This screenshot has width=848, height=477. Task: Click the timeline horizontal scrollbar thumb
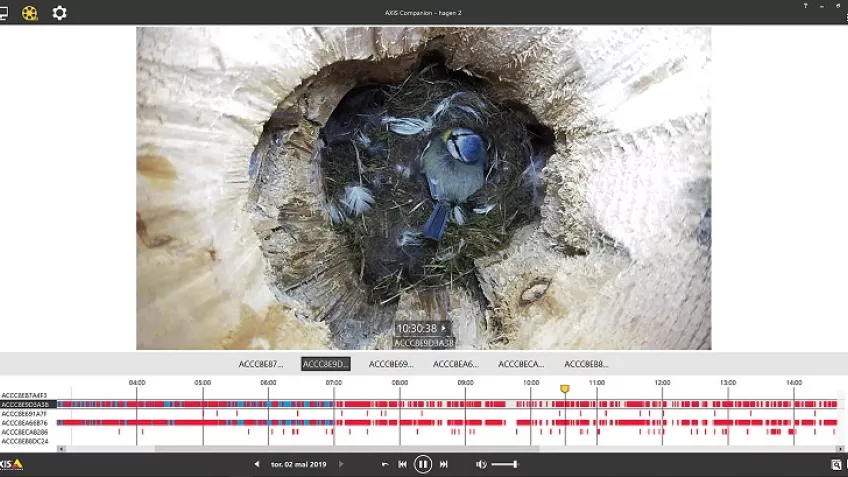(x=347, y=449)
